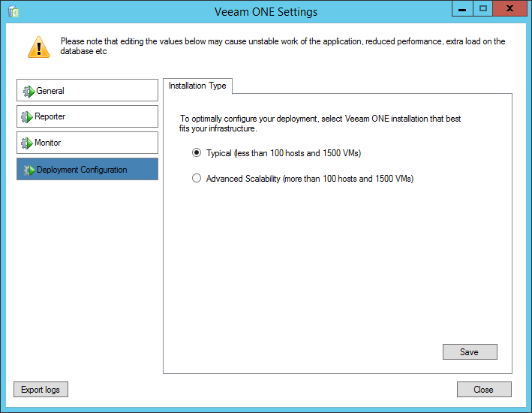Click the Reporter gear icon

tap(28, 117)
